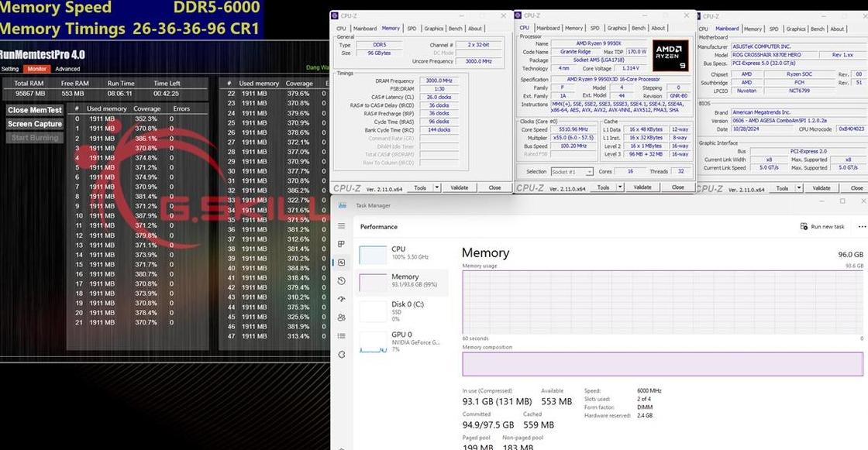Open Startup apps gauge icon in Task Manager
The image size is (868, 450).
[x=342, y=299]
